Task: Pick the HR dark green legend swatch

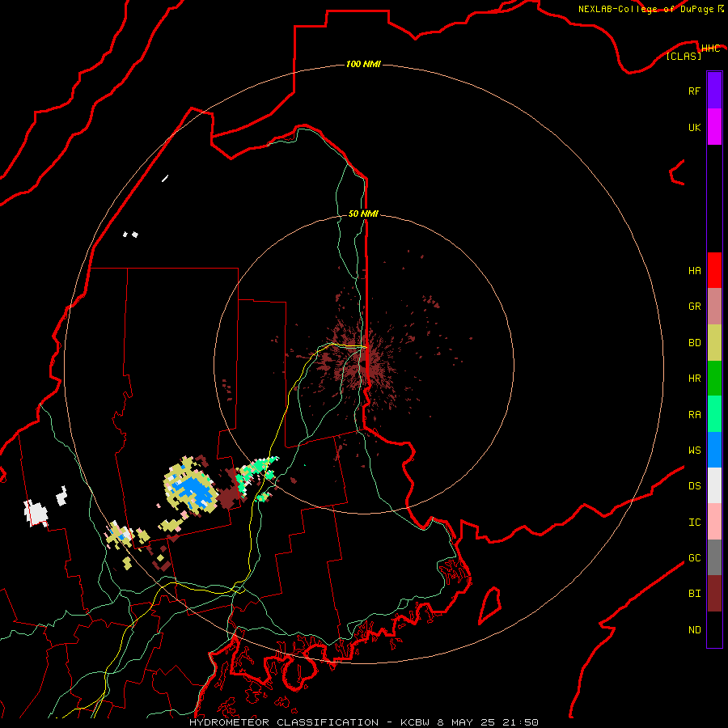Action: point(714,379)
